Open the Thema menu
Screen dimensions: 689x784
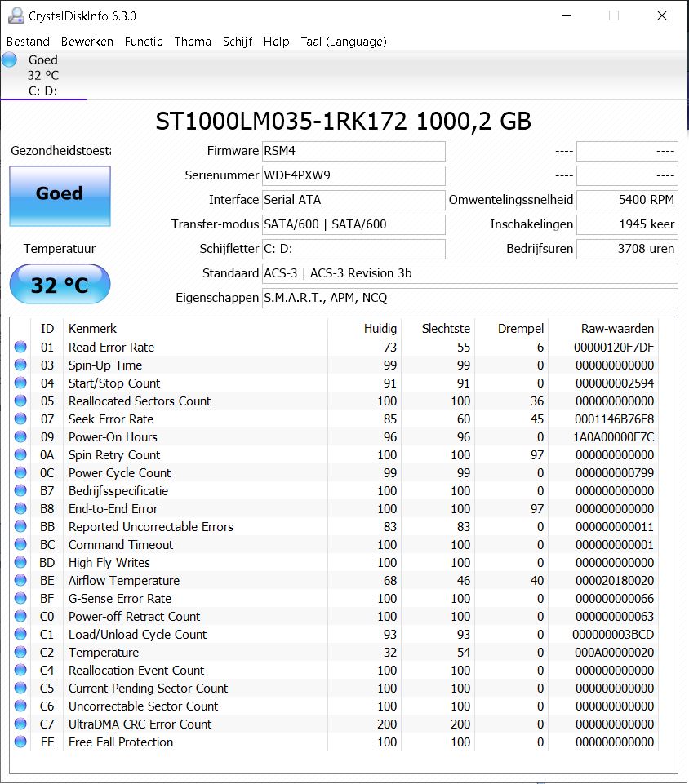coord(193,42)
